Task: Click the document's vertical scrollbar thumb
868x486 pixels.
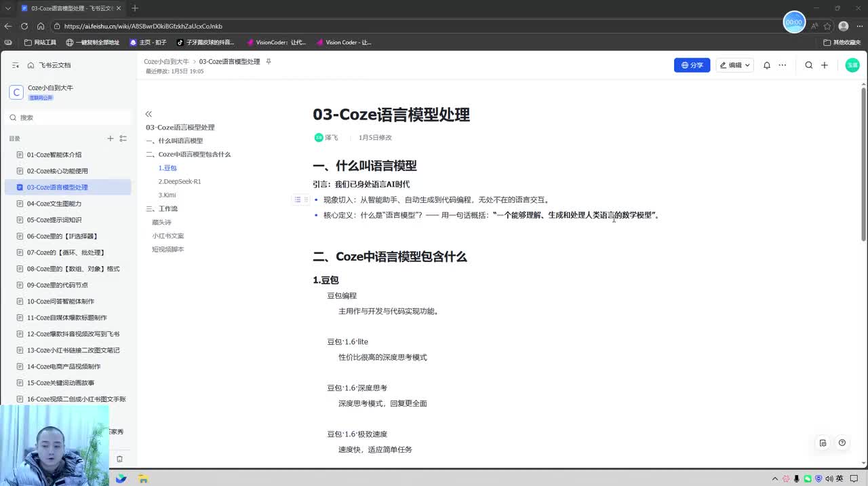Action: coord(863,163)
